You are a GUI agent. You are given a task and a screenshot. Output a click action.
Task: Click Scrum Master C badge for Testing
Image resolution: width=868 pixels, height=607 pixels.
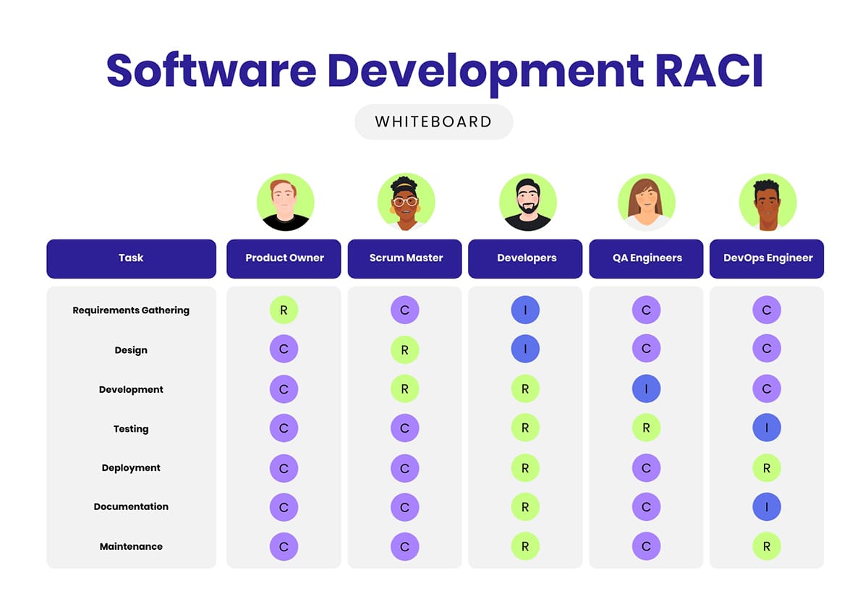(x=404, y=428)
